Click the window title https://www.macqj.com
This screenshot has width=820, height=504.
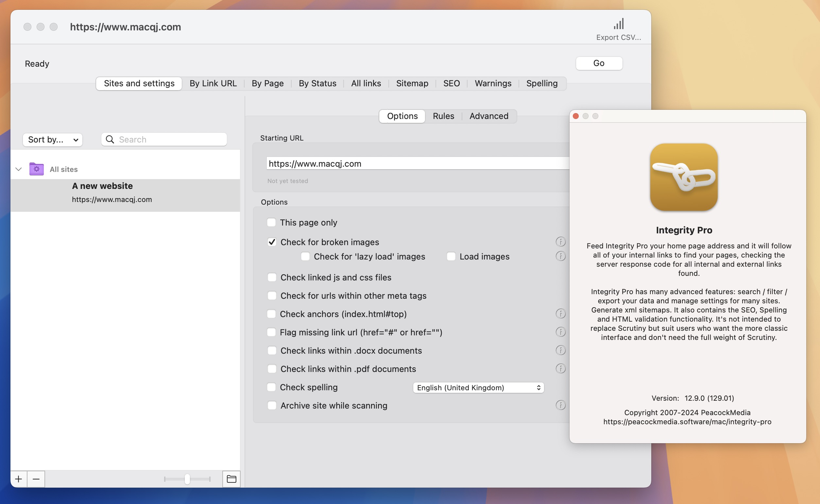coord(125,27)
